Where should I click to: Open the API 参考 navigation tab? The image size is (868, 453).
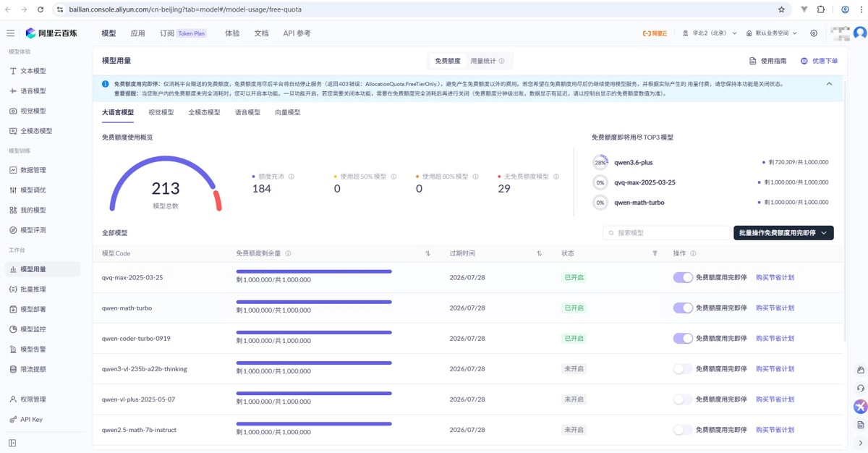297,33
